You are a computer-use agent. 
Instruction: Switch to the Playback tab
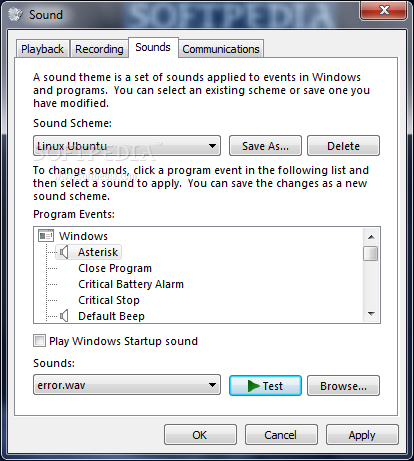click(x=42, y=49)
